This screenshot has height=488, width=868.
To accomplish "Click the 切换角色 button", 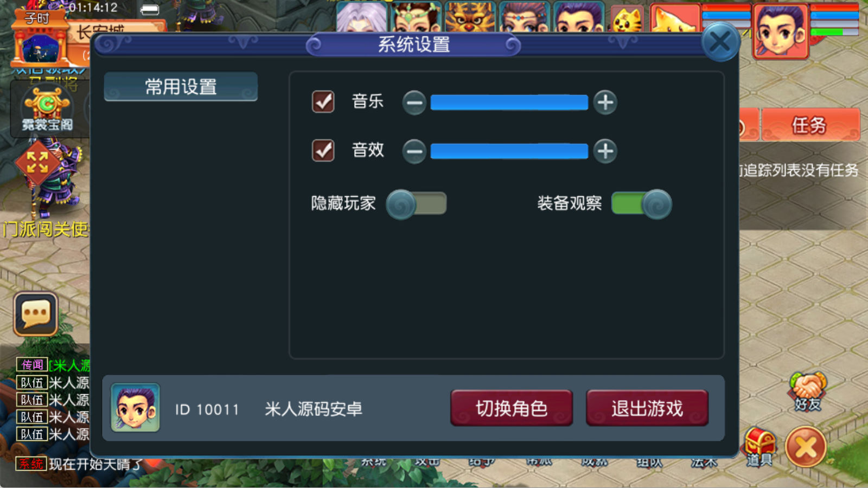I will [512, 408].
